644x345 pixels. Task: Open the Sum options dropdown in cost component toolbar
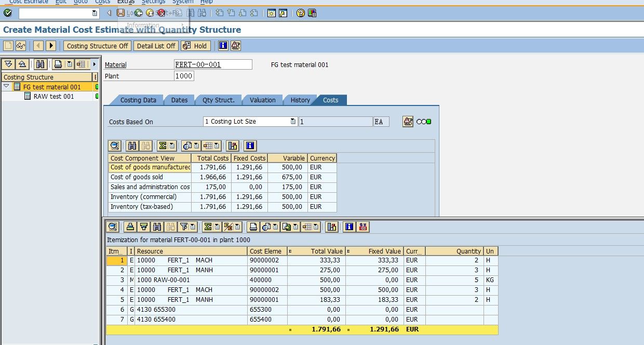(172, 146)
